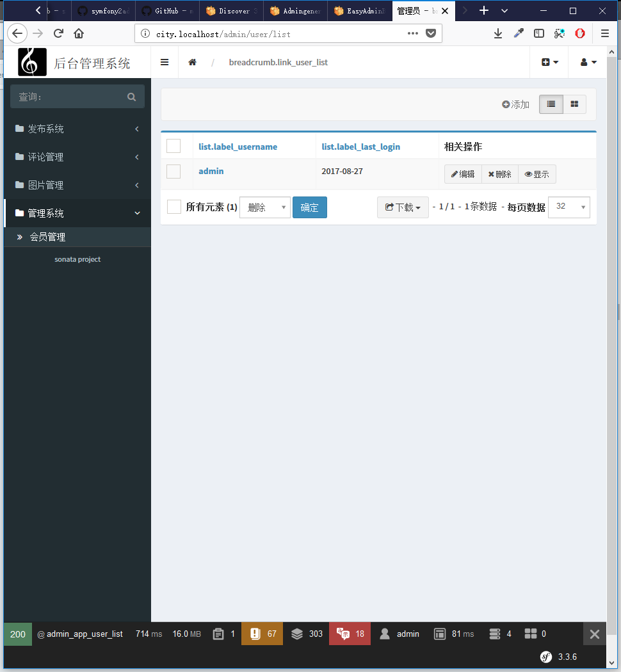This screenshot has width=621, height=672.
Task: Switch to mosaic grid view mode
Action: tap(574, 104)
